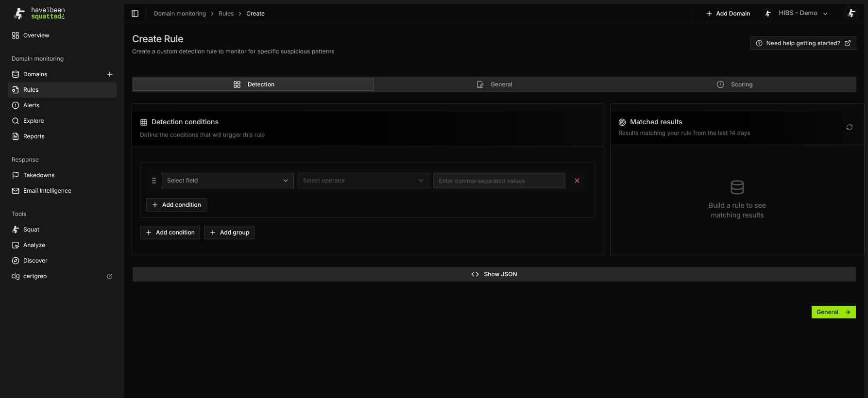Open the Explore section
The image size is (868, 398).
[x=62, y=121]
